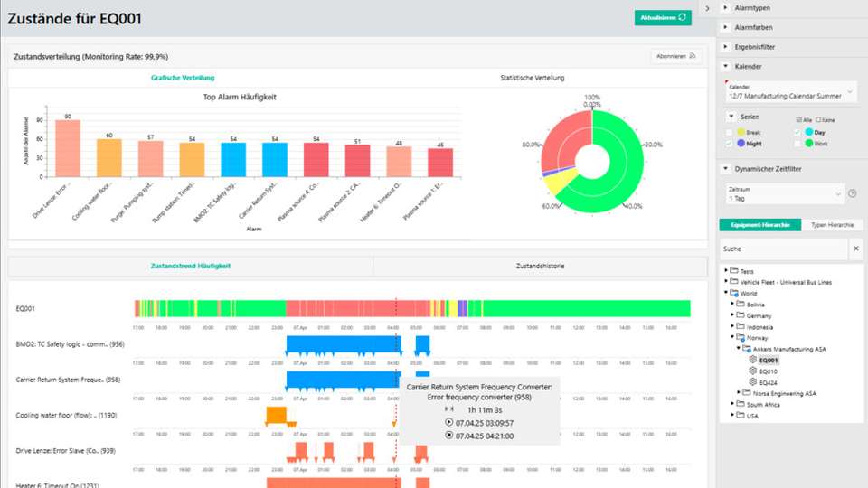Toggle the Work series checkbox
The width and height of the screenshot is (868, 488).
coord(797,144)
